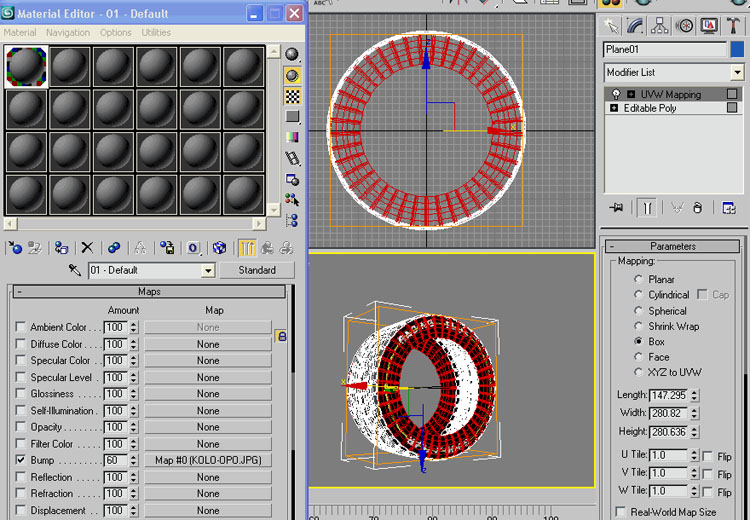
Task: Click Assign Material to Selection icon
Action: 62,248
